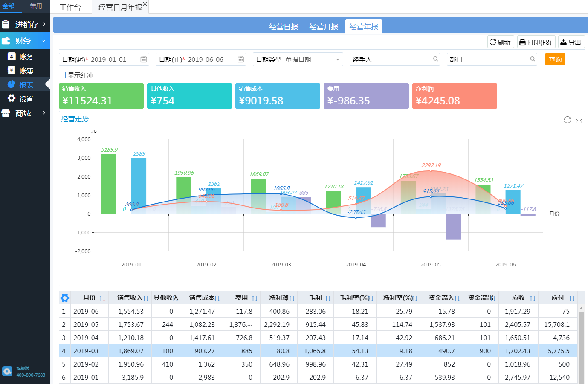Click the orange 查询 query button
The height and width of the screenshot is (384, 588).
(x=555, y=59)
